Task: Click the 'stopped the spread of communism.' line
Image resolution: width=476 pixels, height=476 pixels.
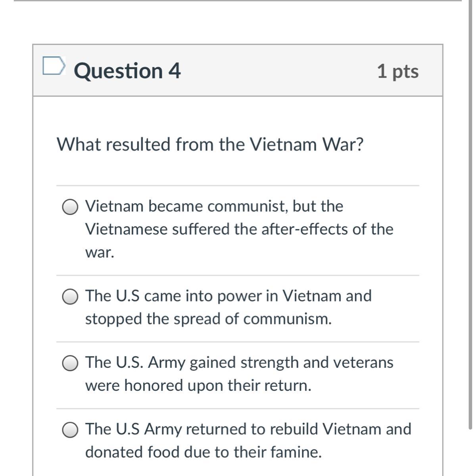Action: [x=208, y=319]
